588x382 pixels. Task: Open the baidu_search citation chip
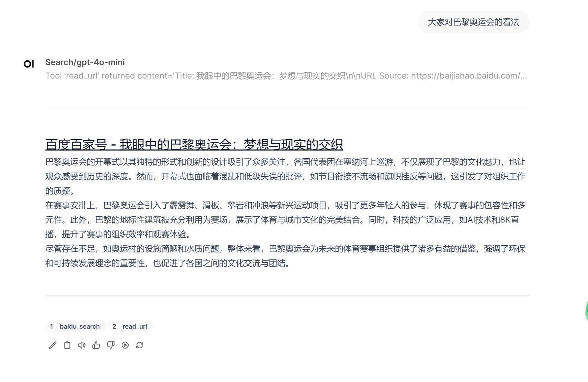[76, 327]
